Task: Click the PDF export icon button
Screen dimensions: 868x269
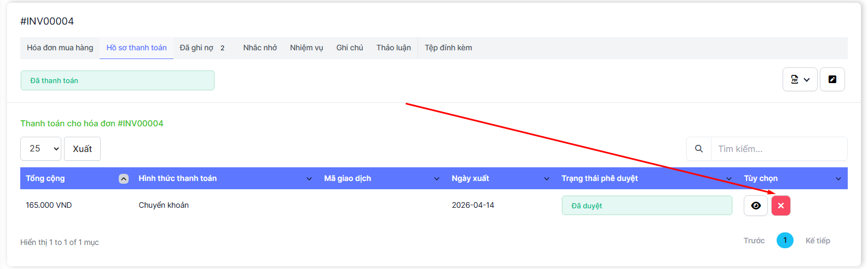Action: pos(800,80)
